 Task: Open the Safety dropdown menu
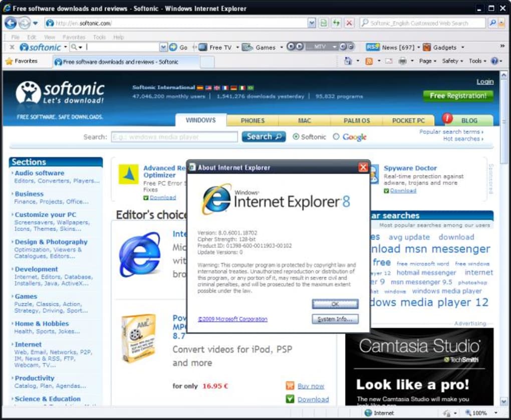[451, 60]
